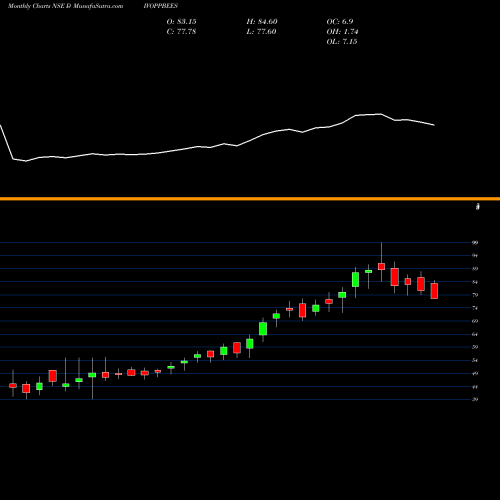Click the 59 price axis label
Viewport: 500px width, 500px height.
pyautogui.click(x=475, y=347)
